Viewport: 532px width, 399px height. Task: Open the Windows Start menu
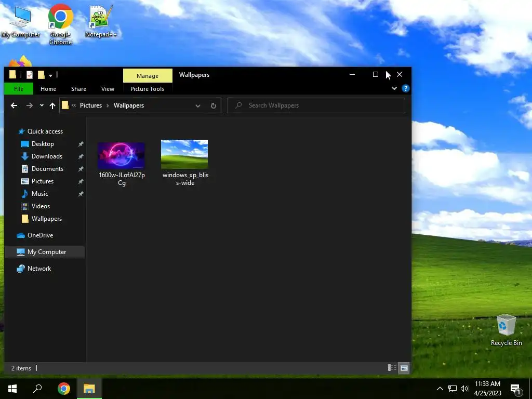pyautogui.click(x=12, y=389)
